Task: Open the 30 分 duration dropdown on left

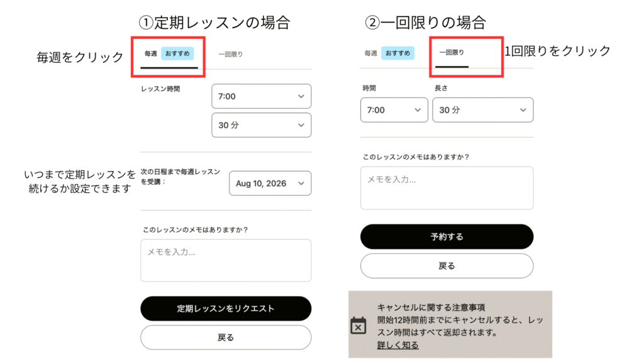Action: (x=261, y=125)
